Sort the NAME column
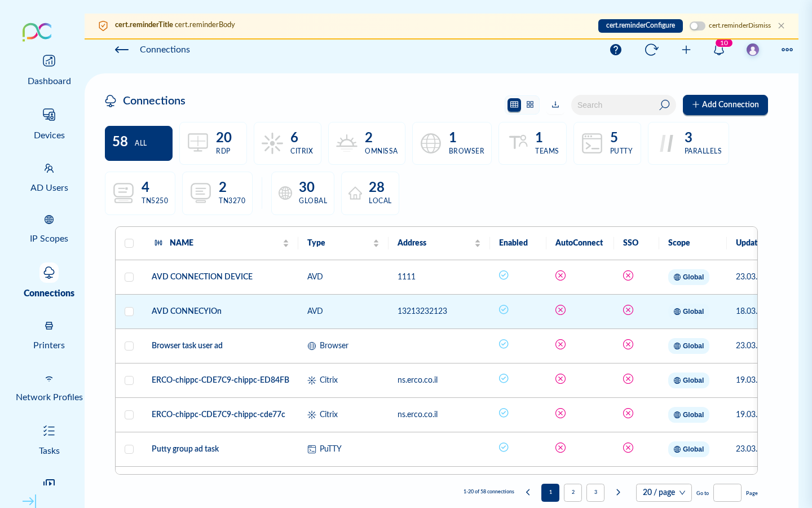 pyautogui.click(x=286, y=243)
